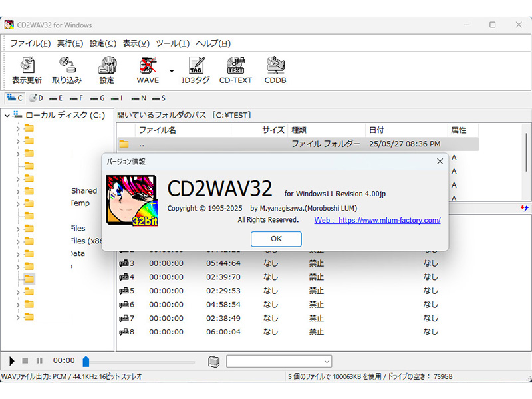532x399 pixels.
Task: Open the 表示(V) menu
Action: pos(136,43)
